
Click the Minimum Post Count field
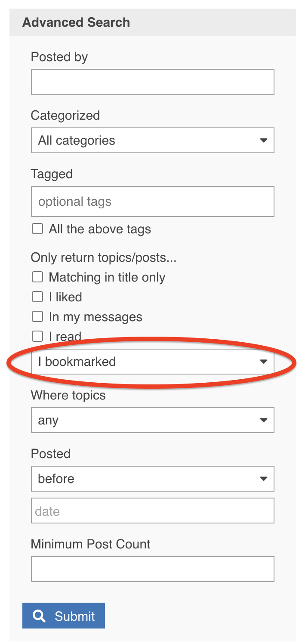[x=153, y=569]
